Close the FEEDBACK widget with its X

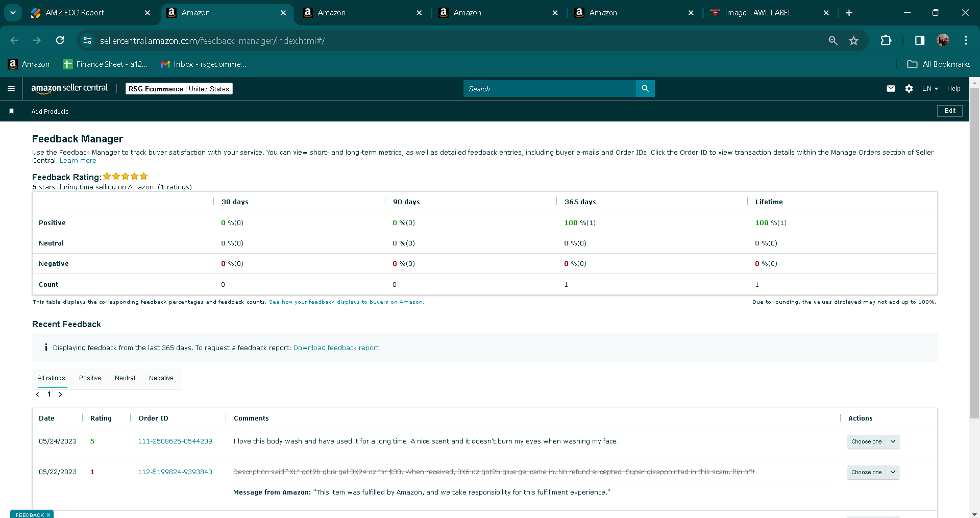click(x=48, y=515)
